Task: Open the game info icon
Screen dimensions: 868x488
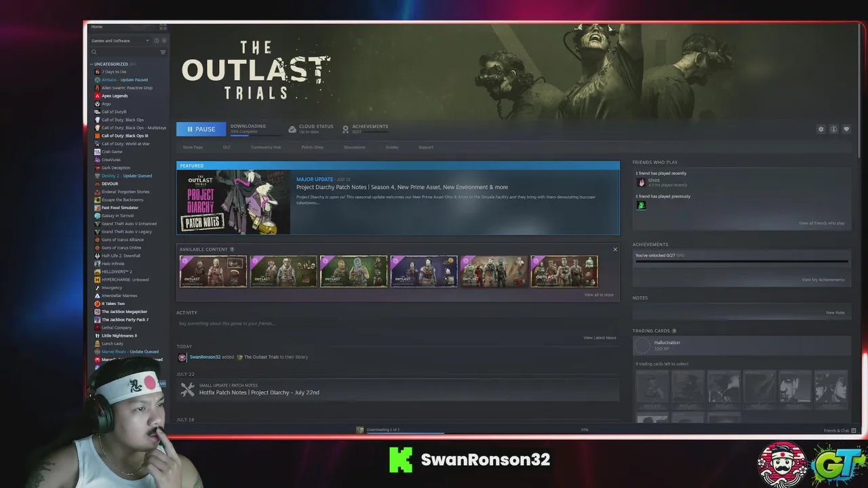Action: pos(833,129)
